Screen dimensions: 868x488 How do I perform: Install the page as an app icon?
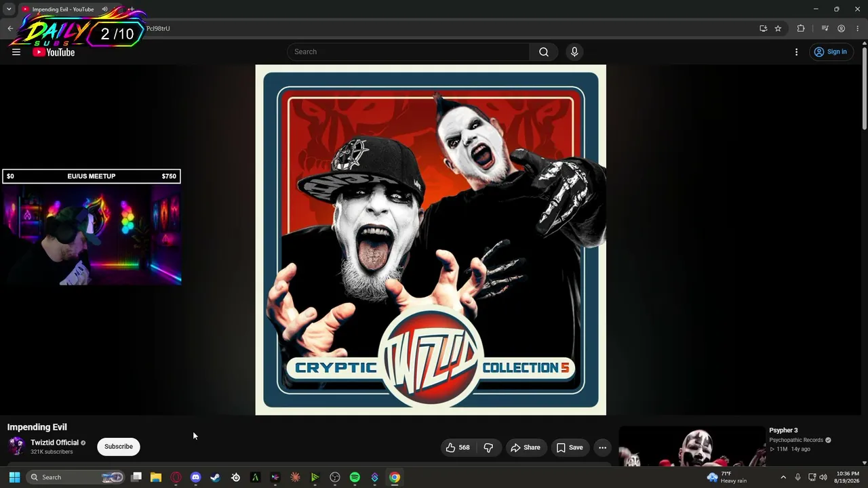coord(763,28)
